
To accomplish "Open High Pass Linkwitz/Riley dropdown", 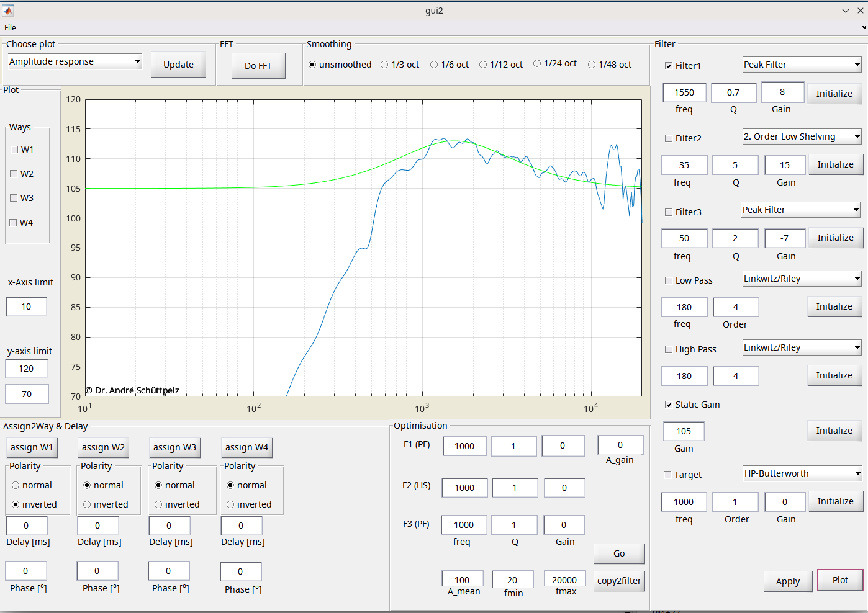I will point(802,347).
